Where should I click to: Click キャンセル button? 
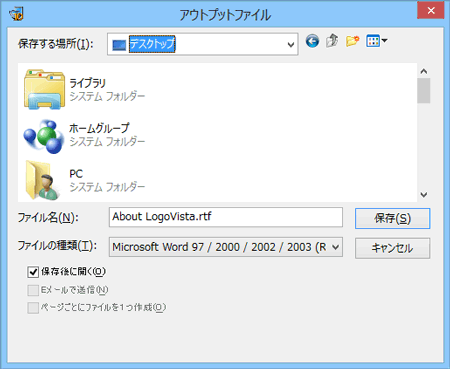point(392,248)
